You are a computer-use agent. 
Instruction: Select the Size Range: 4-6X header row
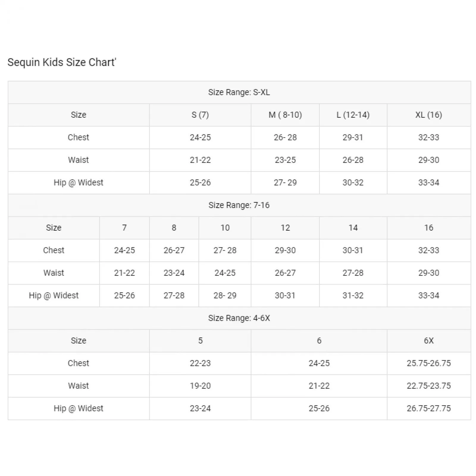tap(239, 318)
